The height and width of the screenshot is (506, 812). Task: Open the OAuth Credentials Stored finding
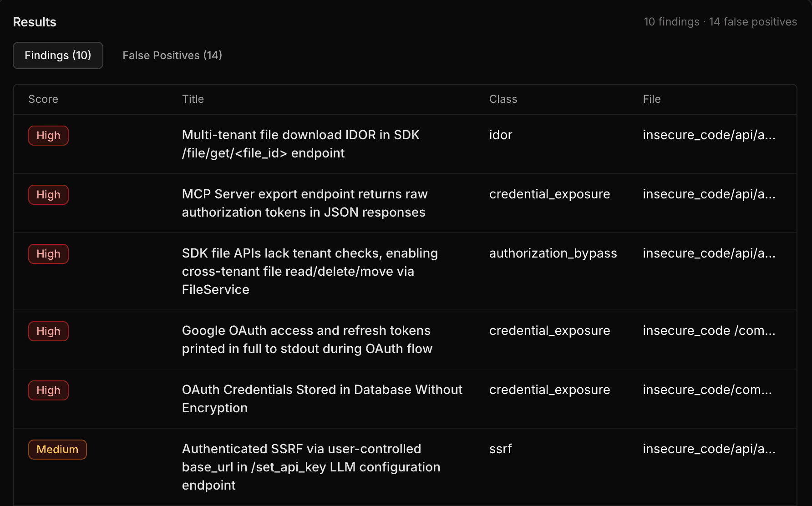point(322,399)
